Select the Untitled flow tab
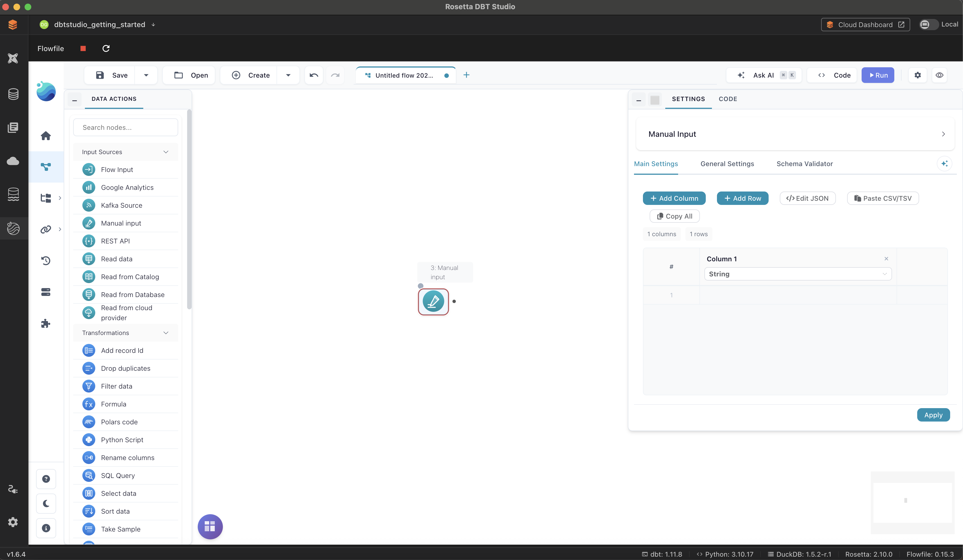The image size is (963, 560). (x=406, y=75)
